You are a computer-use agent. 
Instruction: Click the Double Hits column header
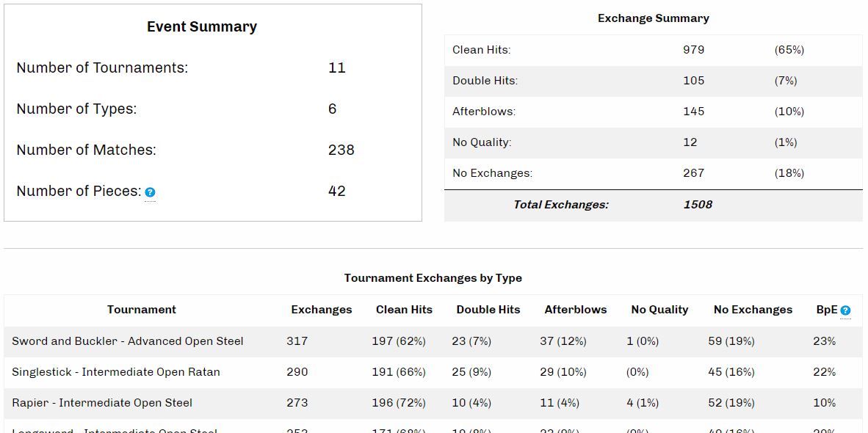coord(488,310)
